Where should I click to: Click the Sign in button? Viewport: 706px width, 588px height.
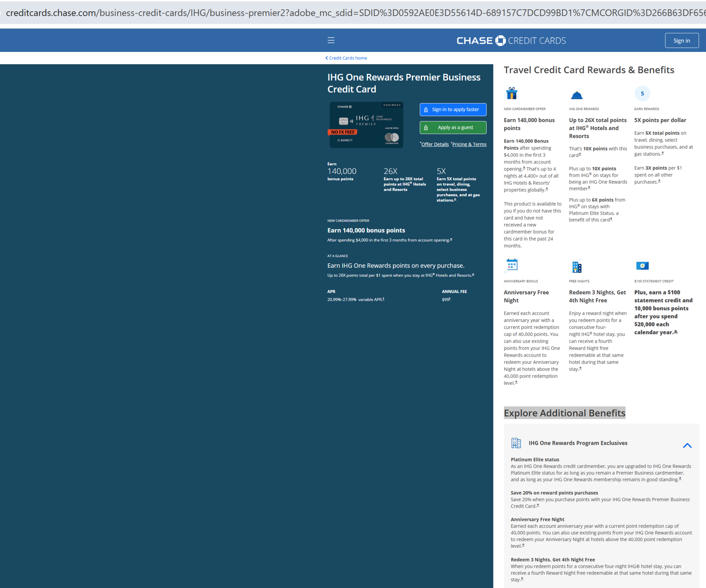[682, 40]
